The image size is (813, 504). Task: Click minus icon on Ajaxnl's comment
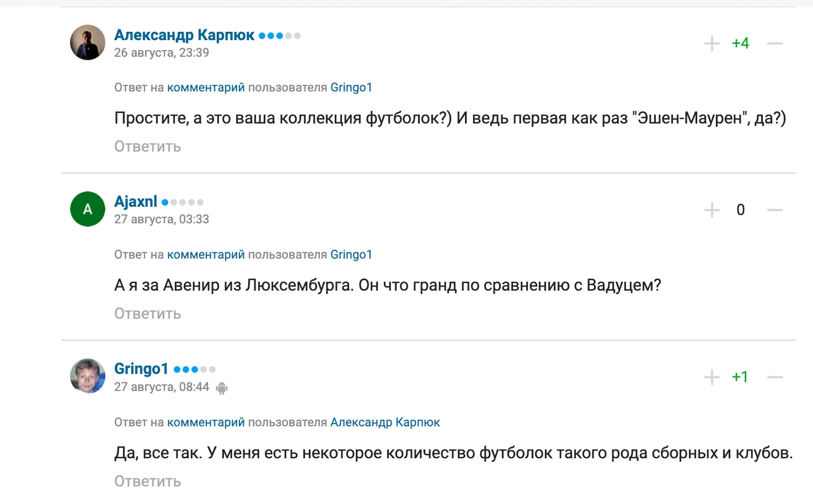pos(775,210)
